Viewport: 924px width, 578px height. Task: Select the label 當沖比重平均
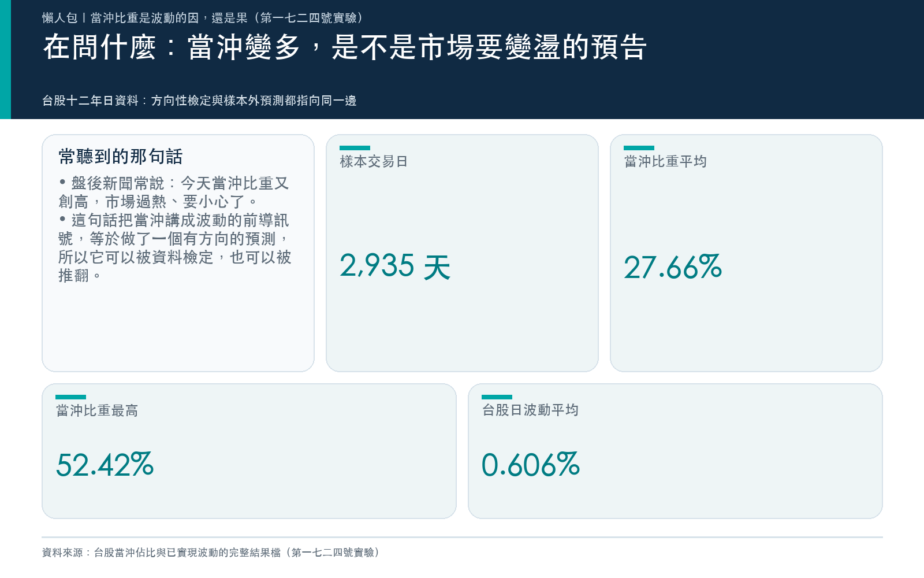pyautogui.click(x=665, y=161)
